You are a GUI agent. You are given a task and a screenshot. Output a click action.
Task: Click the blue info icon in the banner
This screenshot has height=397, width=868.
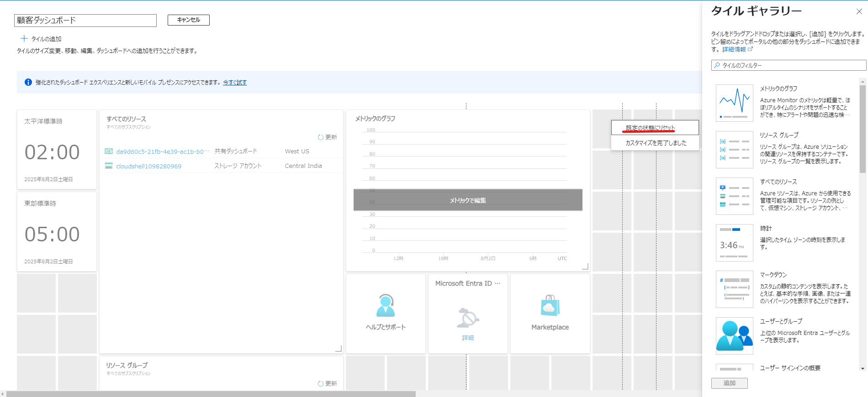coord(28,82)
